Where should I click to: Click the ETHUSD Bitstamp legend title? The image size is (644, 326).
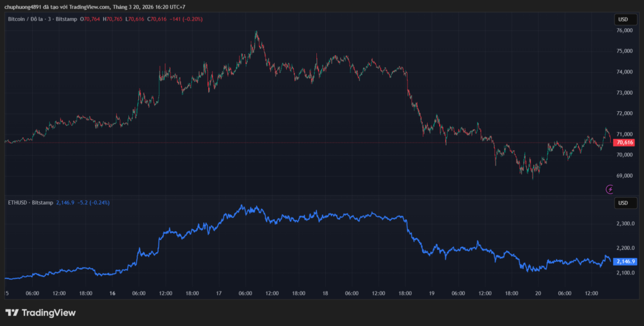[30, 203]
